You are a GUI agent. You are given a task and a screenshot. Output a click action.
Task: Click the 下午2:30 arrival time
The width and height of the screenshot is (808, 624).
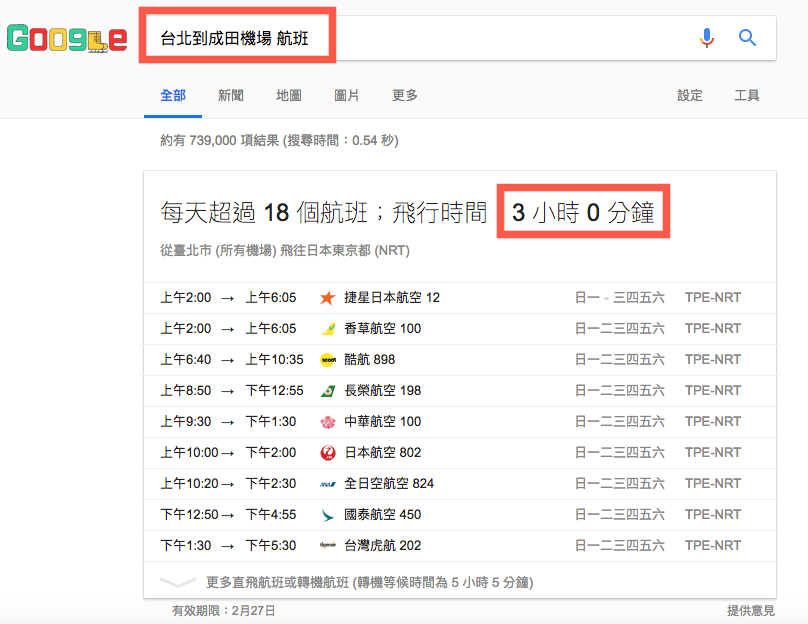[x=271, y=483]
